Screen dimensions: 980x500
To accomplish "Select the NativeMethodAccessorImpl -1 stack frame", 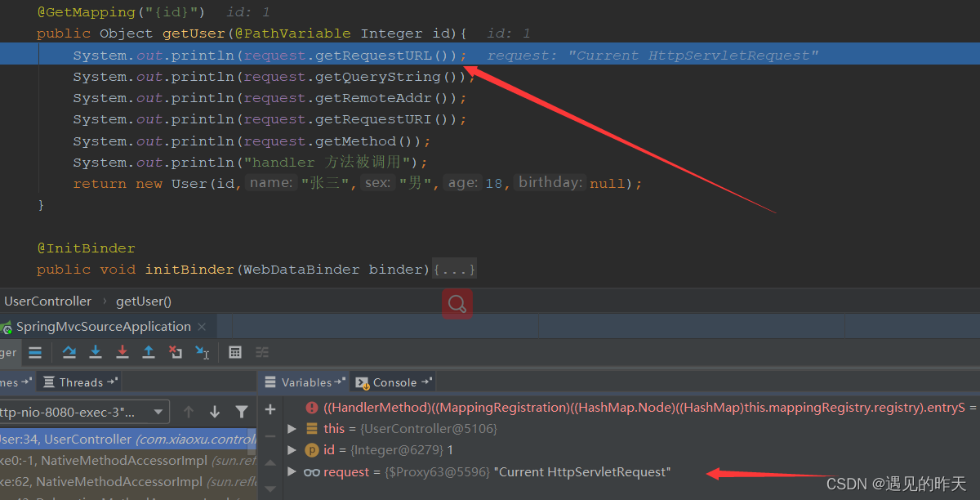I will [127, 461].
